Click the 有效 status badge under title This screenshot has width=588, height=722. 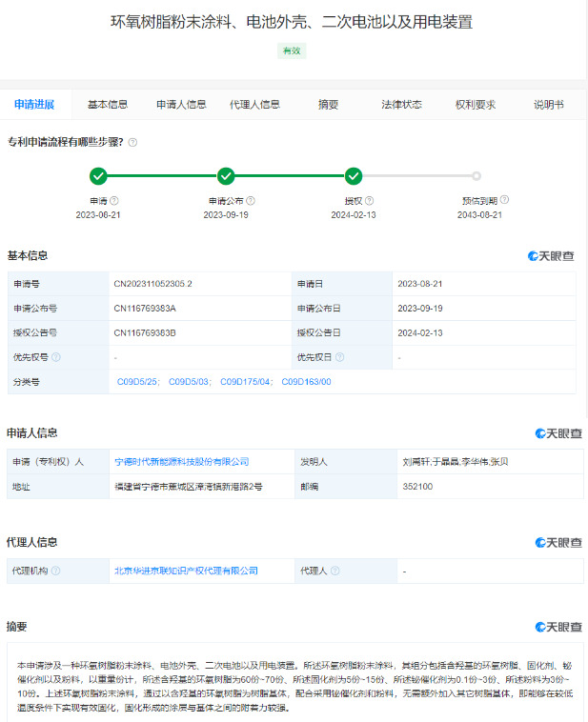[x=293, y=51]
